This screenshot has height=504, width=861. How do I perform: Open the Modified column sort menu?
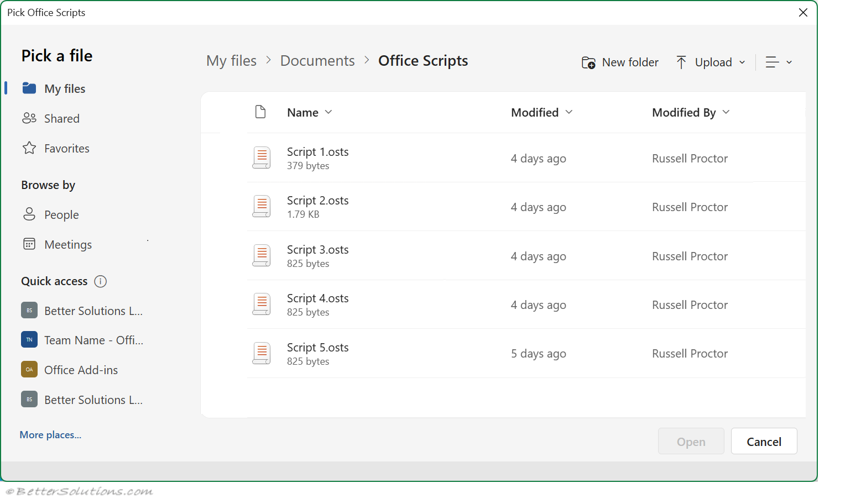point(541,113)
